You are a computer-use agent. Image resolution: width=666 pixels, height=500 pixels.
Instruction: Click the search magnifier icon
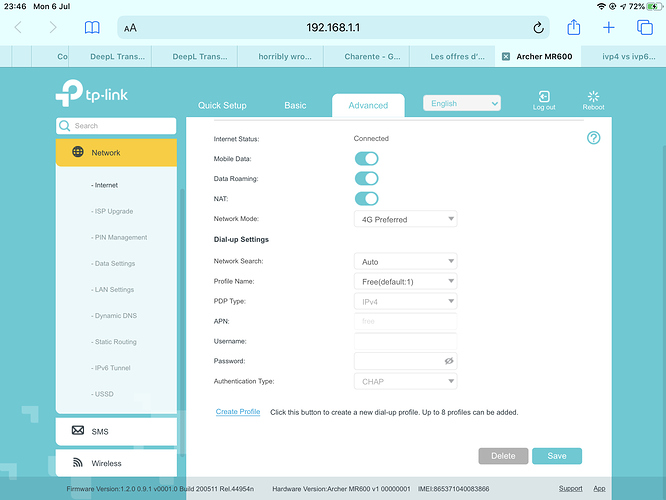(x=65, y=126)
